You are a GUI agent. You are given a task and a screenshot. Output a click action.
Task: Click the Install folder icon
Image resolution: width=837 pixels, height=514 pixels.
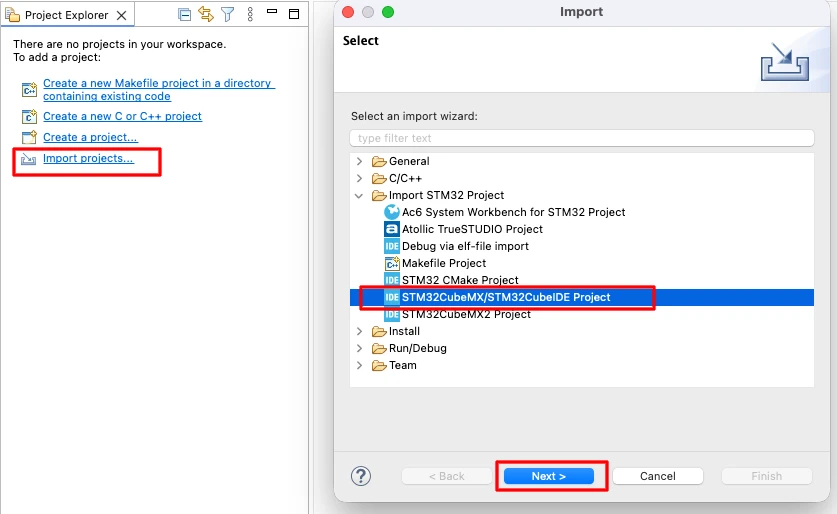(379, 331)
